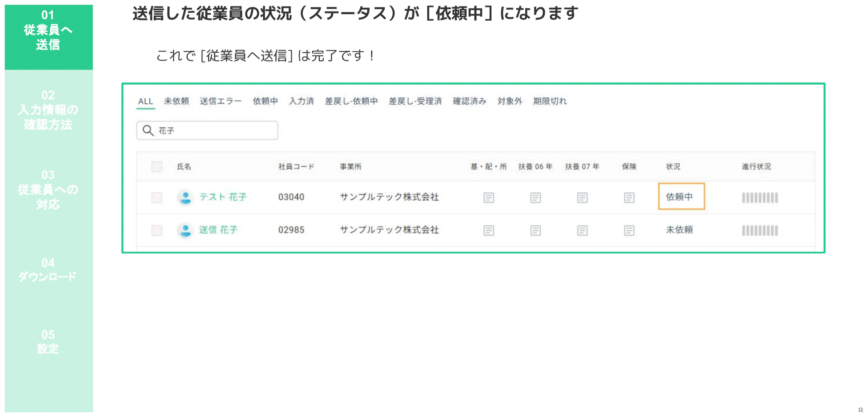Select the 入力済 tab
868x417 pixels.
pyautogui.click(x=301, y=101)
